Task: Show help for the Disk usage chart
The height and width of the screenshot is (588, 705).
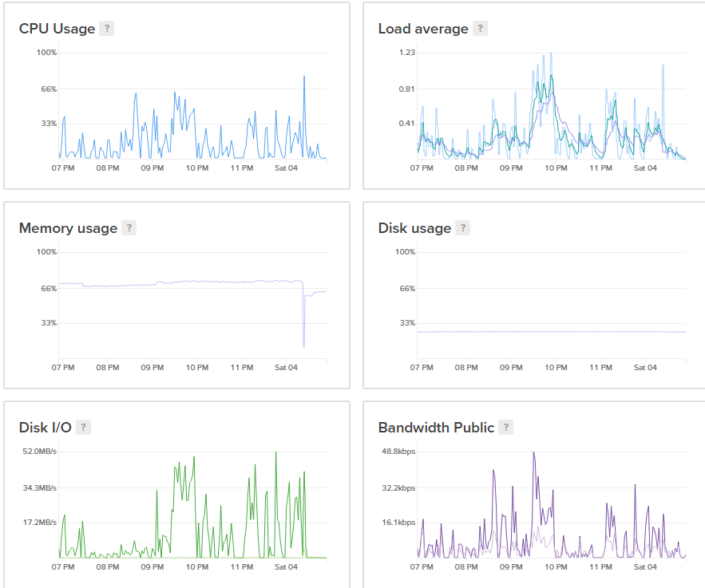Action: point(462,228)
